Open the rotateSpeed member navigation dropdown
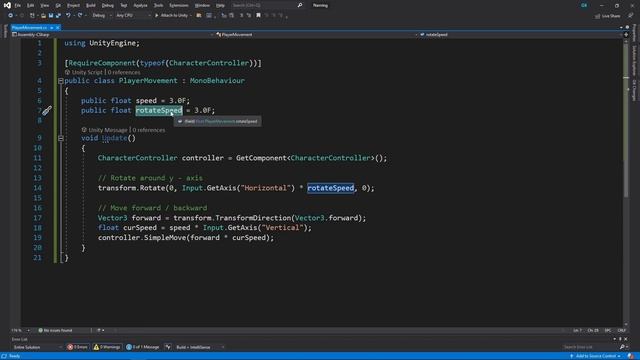Image resolution: width=640 pixels, height=360 pixels. click(520, 35)
